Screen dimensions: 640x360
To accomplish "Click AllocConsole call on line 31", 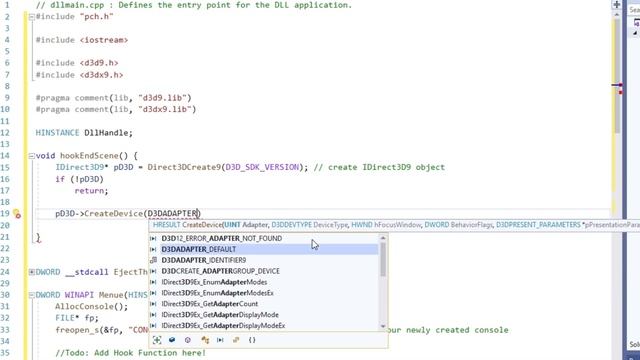I will (x=84, y=307).
